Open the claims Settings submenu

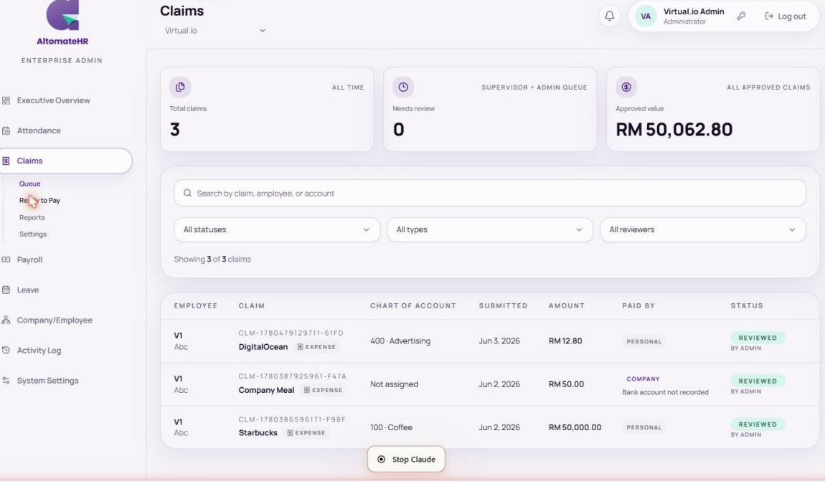click(32, 234)
